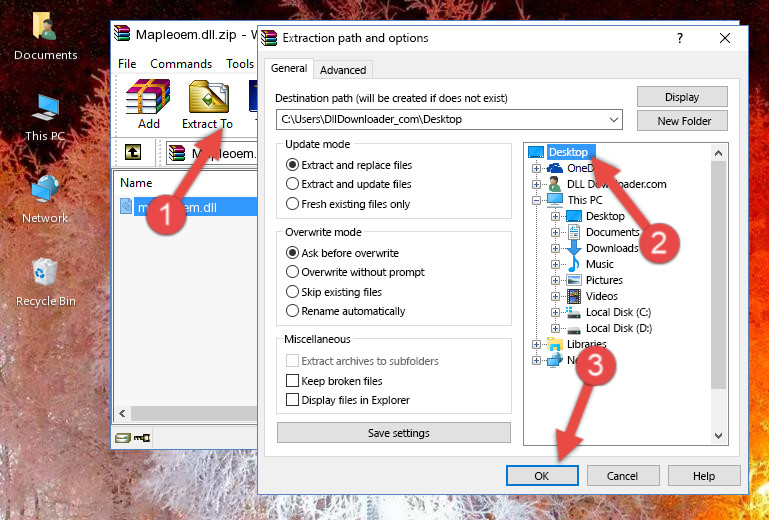769x520 pixels.
Task: Click the Videos film icon in tree
Action: [573, 296]
